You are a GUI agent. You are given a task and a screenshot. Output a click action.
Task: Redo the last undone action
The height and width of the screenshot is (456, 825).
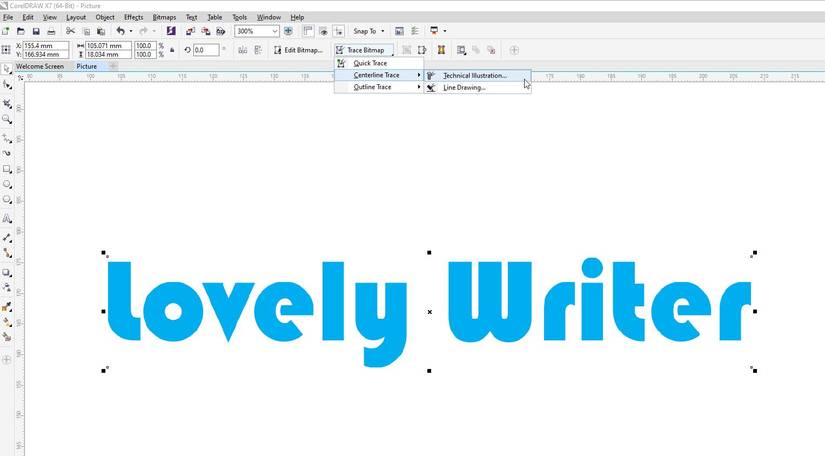(x=143, y=31)
